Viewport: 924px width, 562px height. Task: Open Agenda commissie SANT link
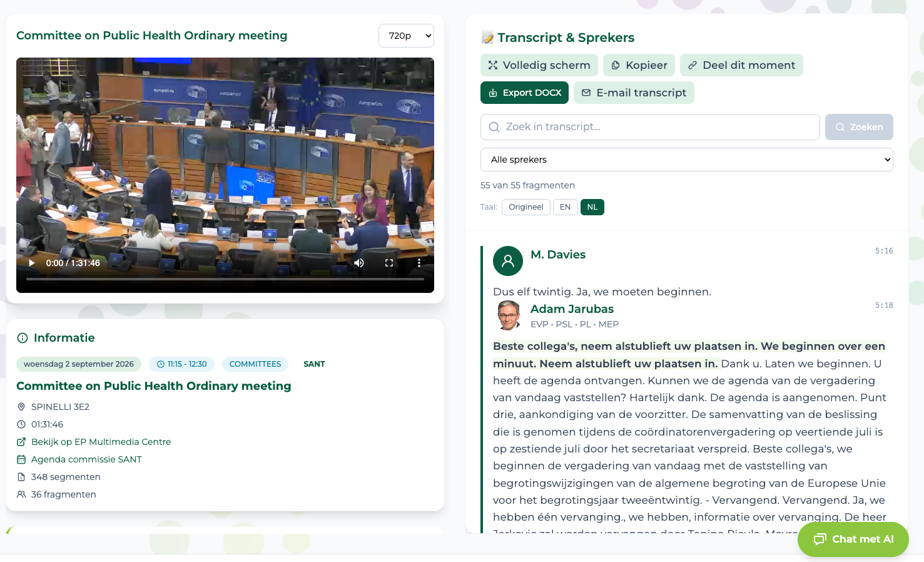click(x=86, y=459)
